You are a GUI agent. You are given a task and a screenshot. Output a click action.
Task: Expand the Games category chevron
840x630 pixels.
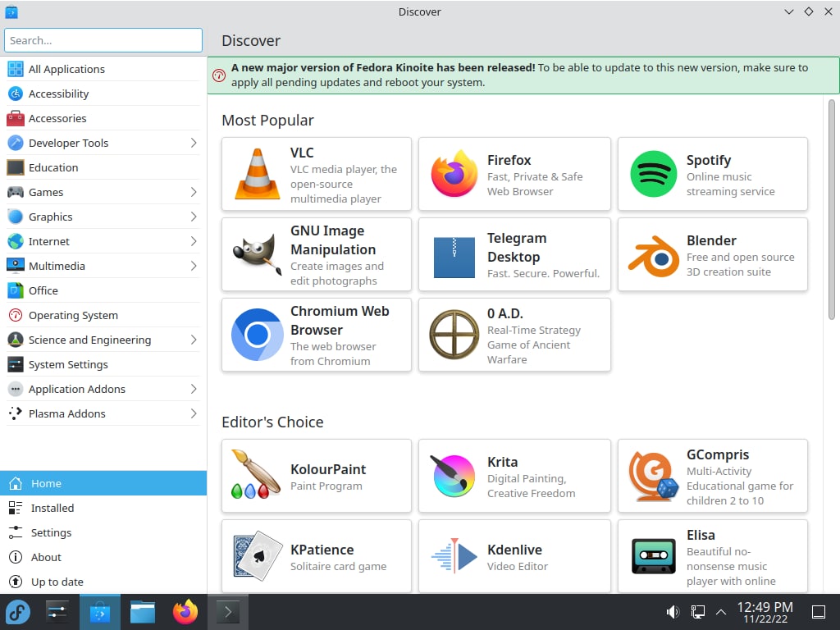(x=194, y=192)
